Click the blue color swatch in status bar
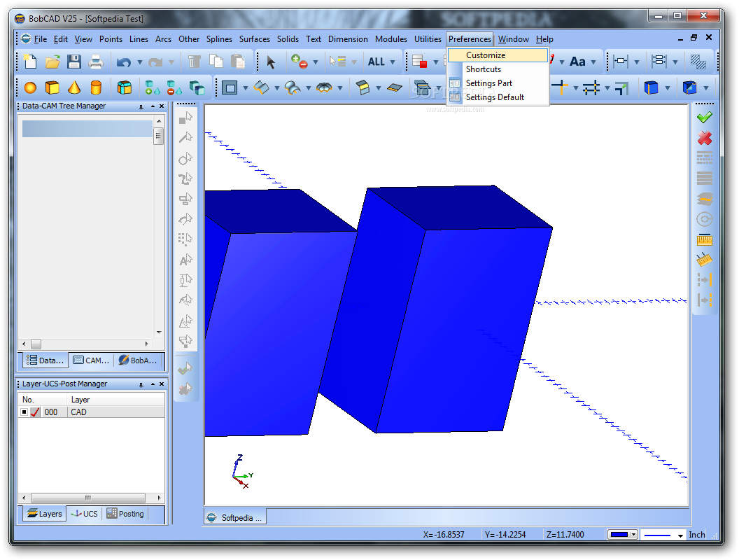739x560 pixels. (619, 535)
